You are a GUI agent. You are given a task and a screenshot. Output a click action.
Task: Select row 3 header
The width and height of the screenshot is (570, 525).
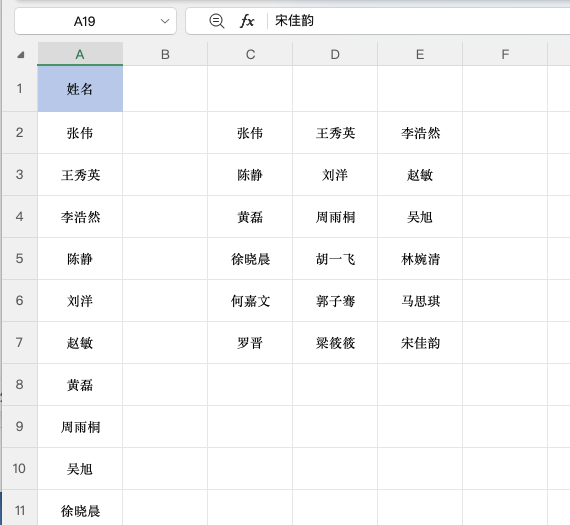(20, 175)
